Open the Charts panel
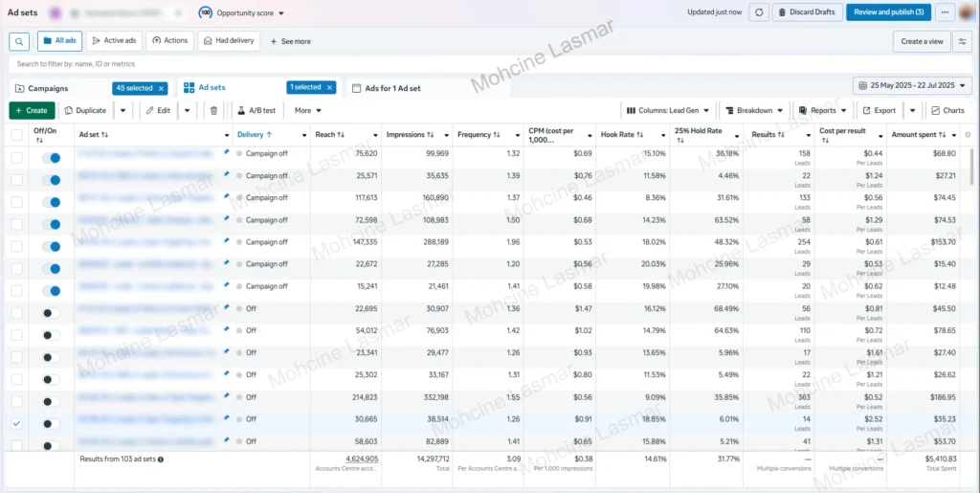 coord(947,110)
